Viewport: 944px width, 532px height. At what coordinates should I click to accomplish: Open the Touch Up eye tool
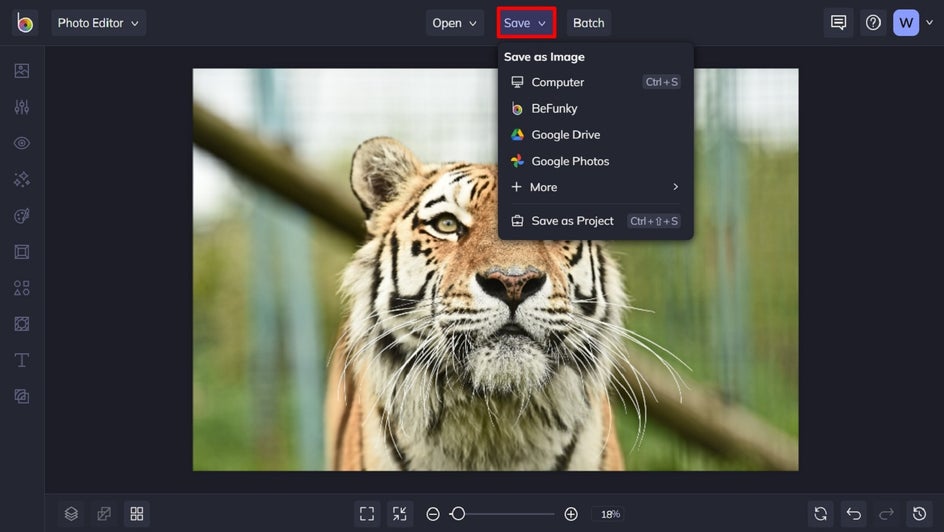pos(22,143)
